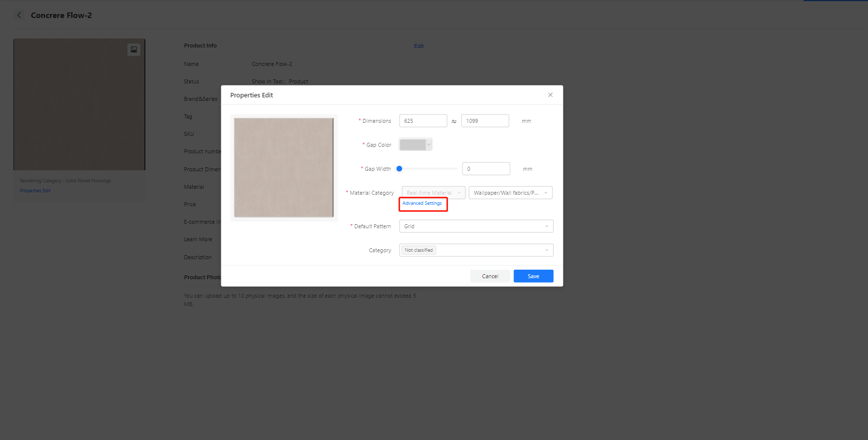
Task: Expand the Category Not classified dropdown
Action: 476,250
